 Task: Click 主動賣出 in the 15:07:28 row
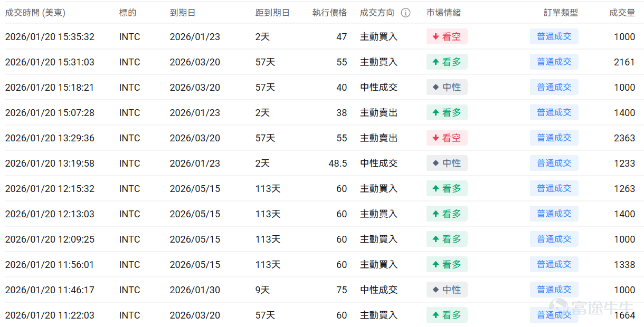378,113
